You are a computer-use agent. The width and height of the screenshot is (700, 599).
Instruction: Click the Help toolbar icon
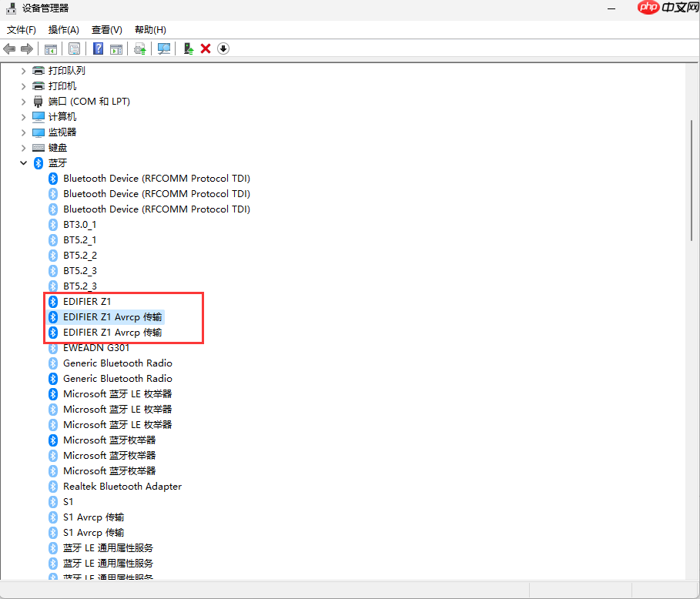point(98,49)
